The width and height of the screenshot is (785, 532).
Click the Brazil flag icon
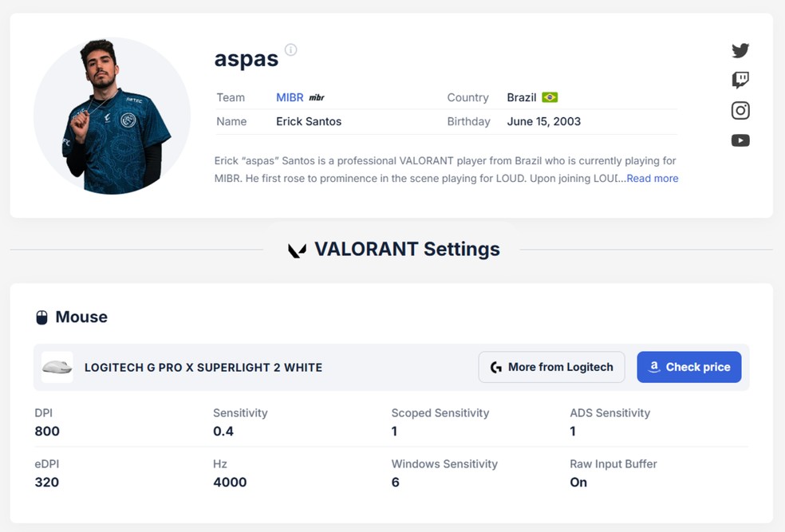pos(550,97)
